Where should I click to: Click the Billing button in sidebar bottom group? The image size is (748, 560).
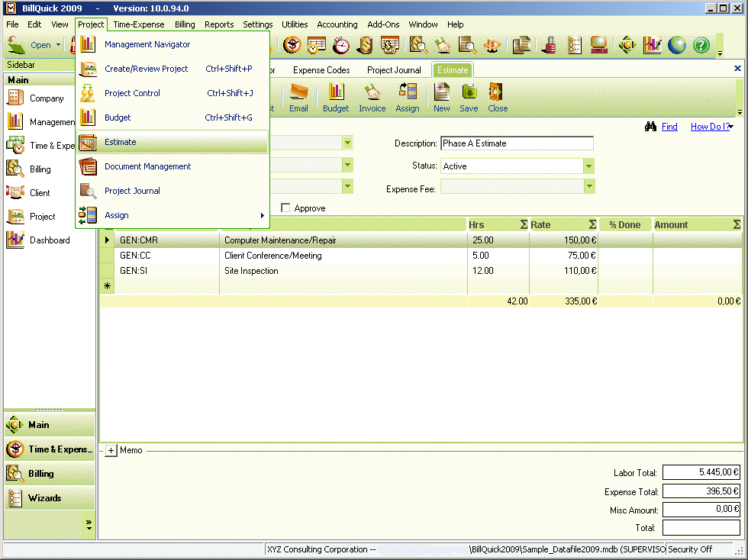point(50,474)
